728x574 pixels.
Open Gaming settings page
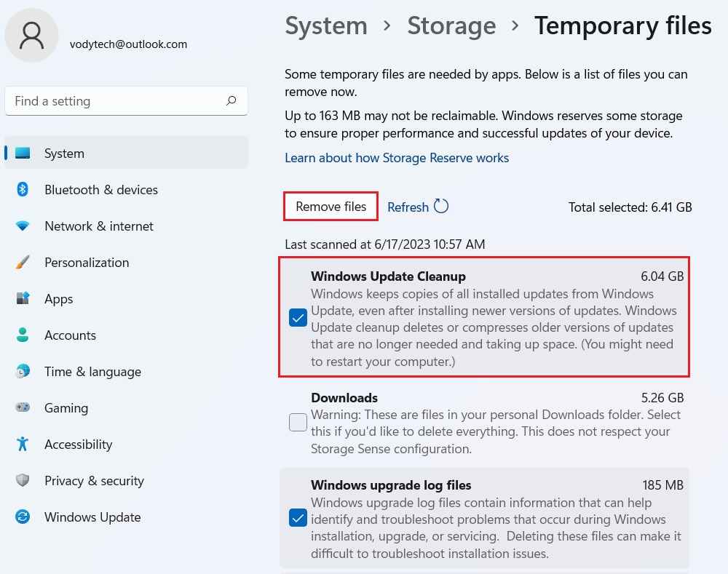tap(126, 407)
